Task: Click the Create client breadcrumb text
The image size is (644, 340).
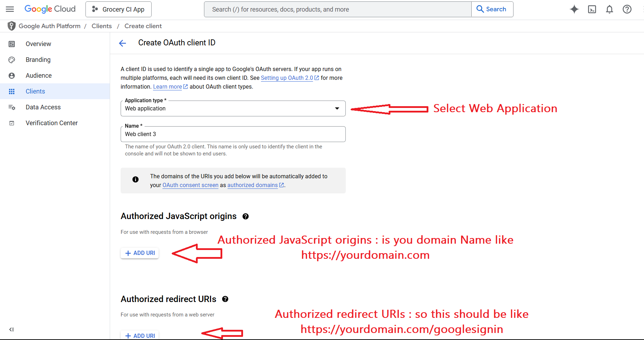Action: coord(143,26)
